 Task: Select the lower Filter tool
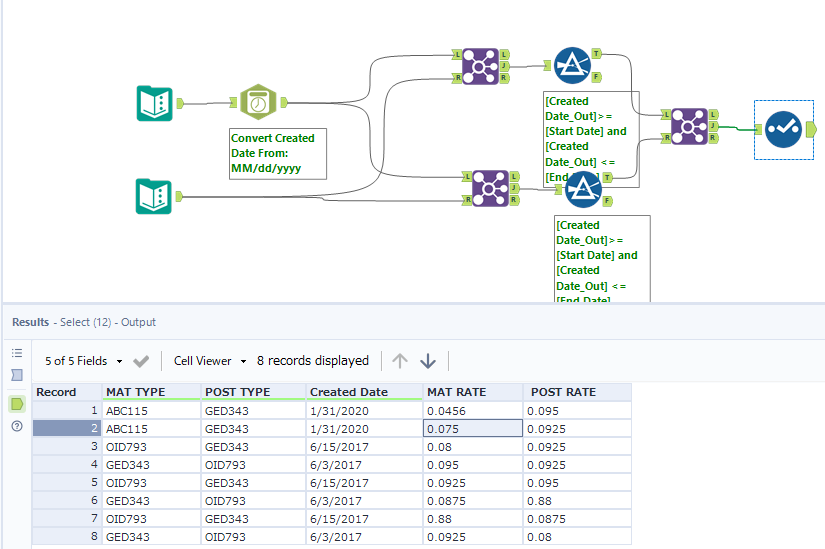tap(582, 188)
